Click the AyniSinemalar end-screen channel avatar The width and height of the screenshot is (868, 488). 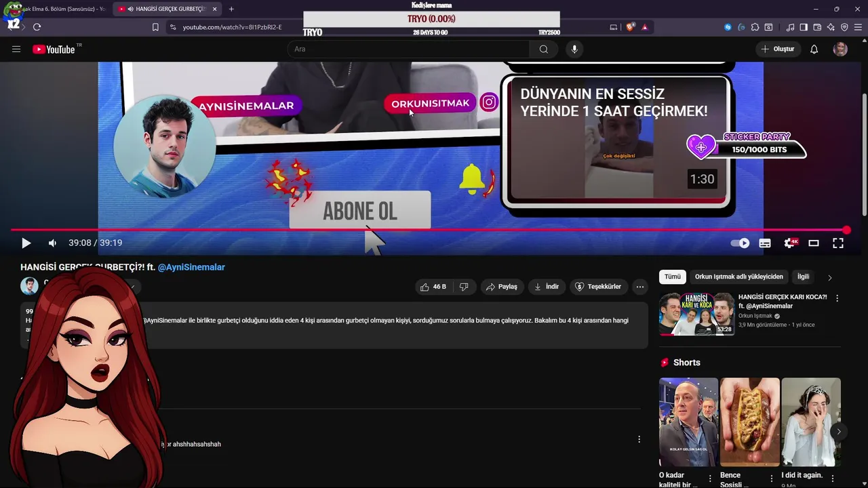coord(165,146)
